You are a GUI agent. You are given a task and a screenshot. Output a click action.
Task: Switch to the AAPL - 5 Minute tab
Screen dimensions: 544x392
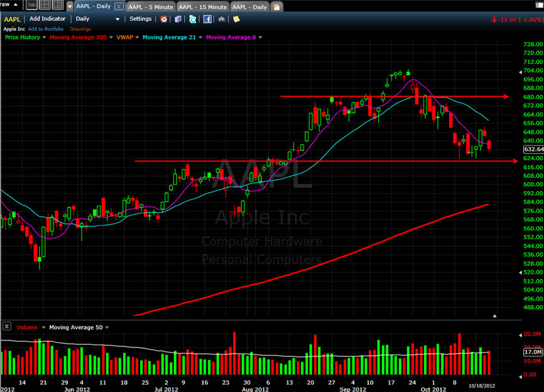[151, 7]
